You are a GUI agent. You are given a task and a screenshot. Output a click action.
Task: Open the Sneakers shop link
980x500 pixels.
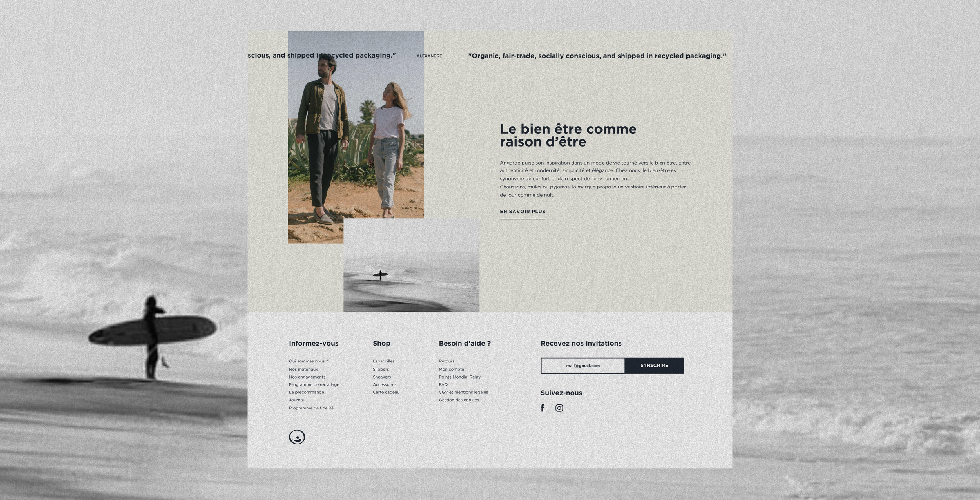tap(381, 377)
